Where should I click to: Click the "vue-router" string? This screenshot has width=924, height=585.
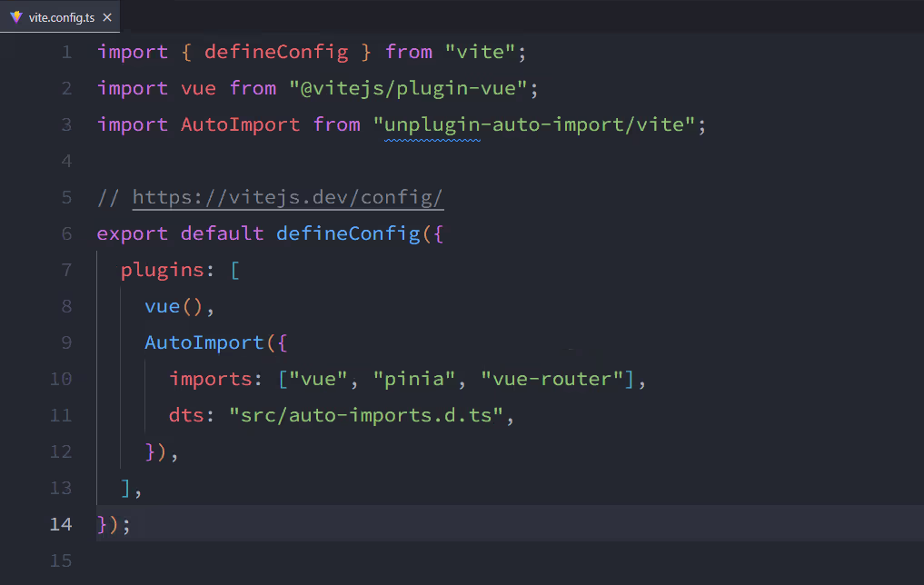[552, 380]
